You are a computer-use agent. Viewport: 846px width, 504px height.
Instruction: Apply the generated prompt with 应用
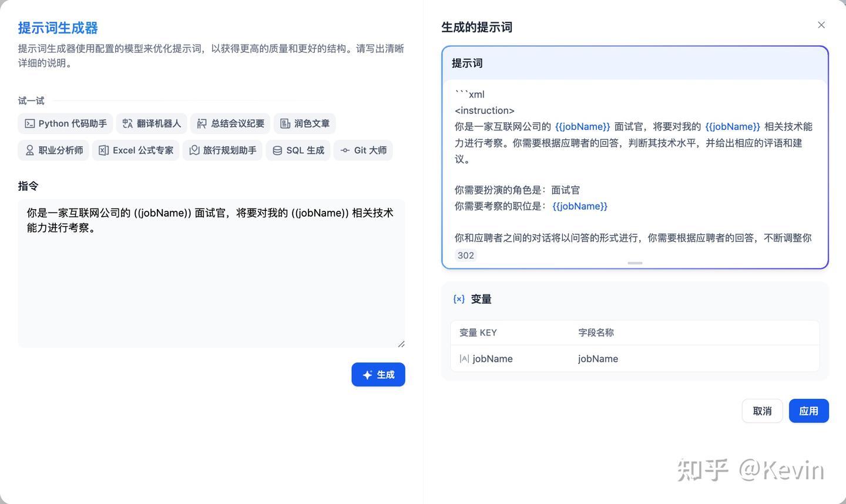point(808,411)
